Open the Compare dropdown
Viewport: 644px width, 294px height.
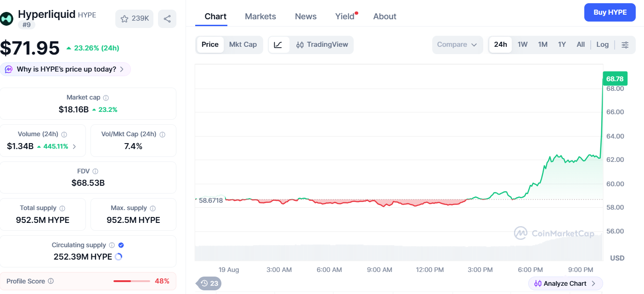[x=458, y=44]
